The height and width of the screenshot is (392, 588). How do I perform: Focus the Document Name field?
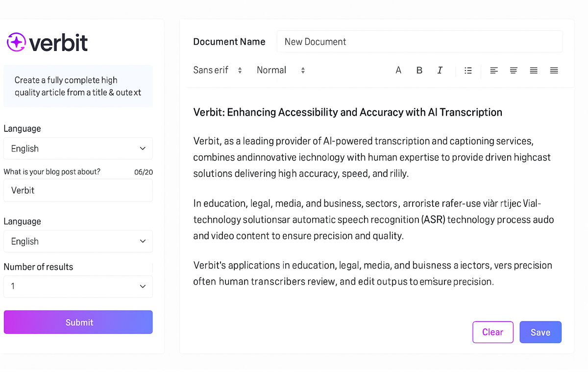420,42
